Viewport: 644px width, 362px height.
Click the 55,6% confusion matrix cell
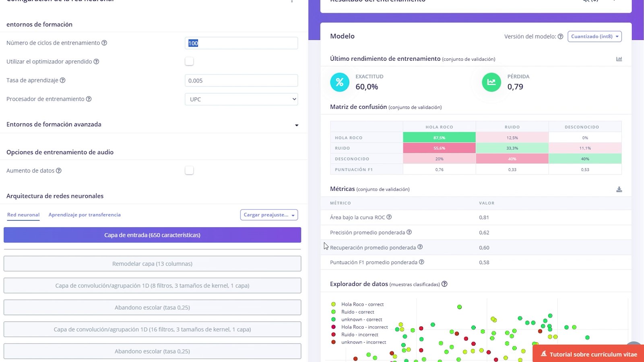[x=439, y=148]
